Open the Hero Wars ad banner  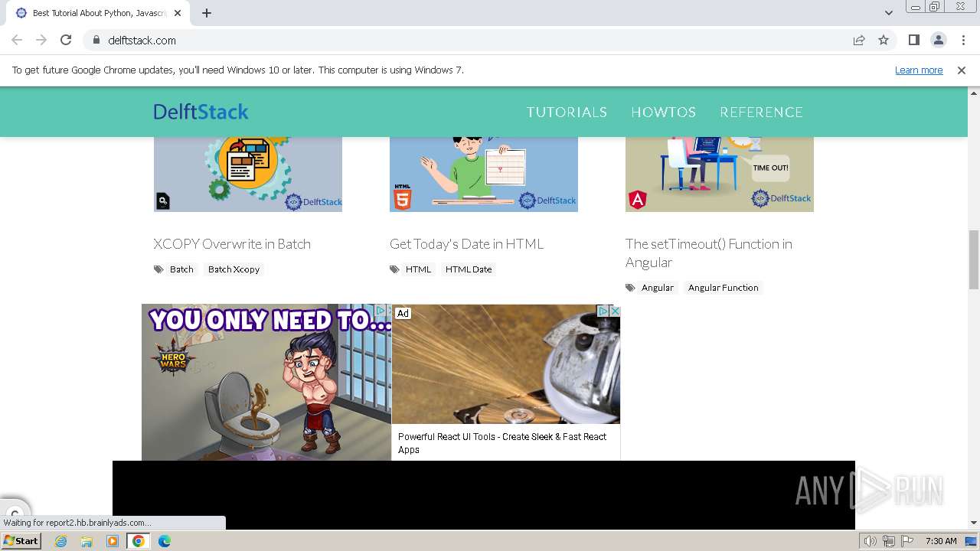[266, 383]
